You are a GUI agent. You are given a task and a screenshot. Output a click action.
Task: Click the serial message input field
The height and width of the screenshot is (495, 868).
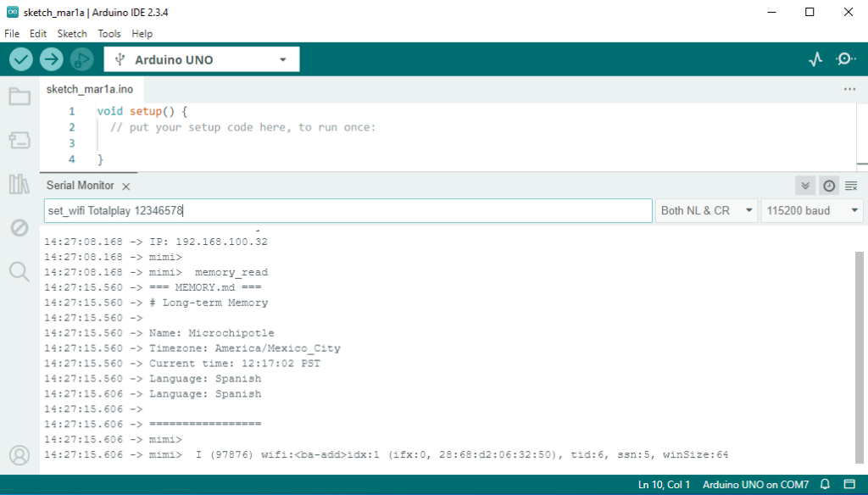tap(348, 210)
